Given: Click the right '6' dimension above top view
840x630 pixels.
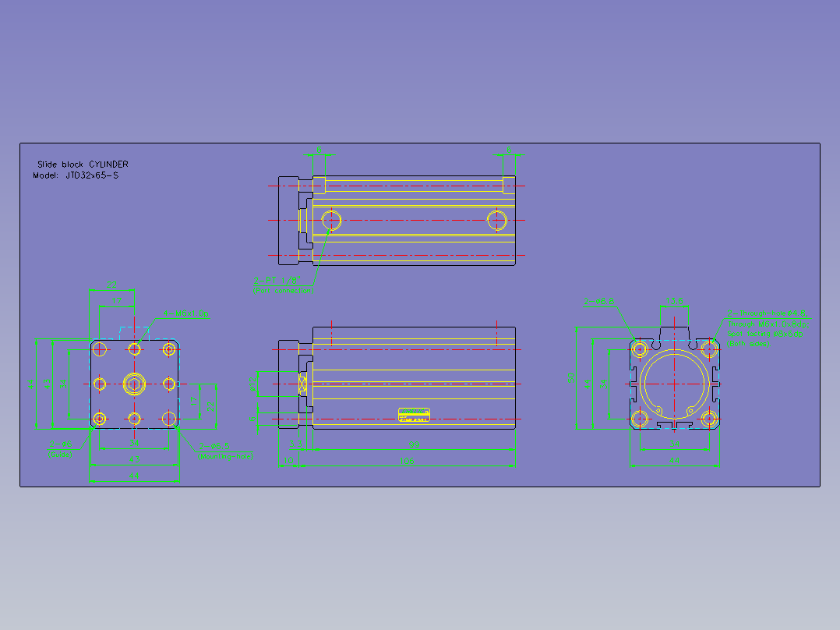Looking at the screenshot, I should (509, 150).
